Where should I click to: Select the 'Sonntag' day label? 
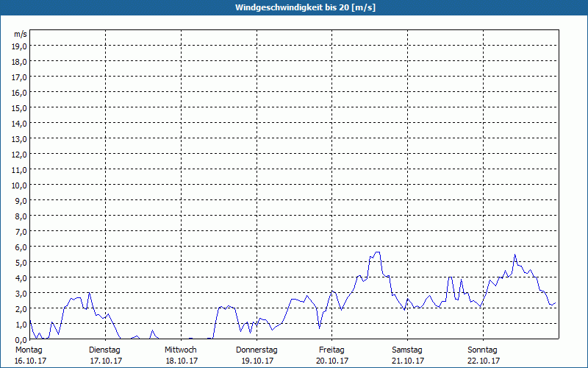(483, 350)
